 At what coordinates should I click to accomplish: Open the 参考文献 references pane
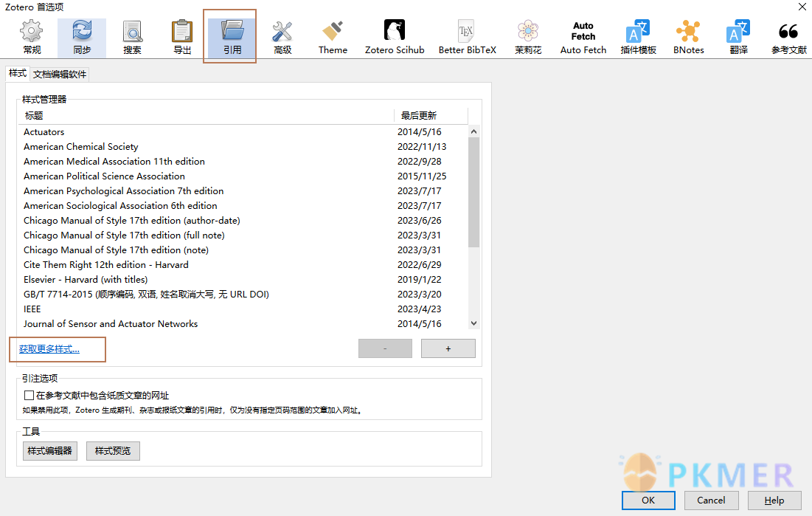(x=788, y=38)
